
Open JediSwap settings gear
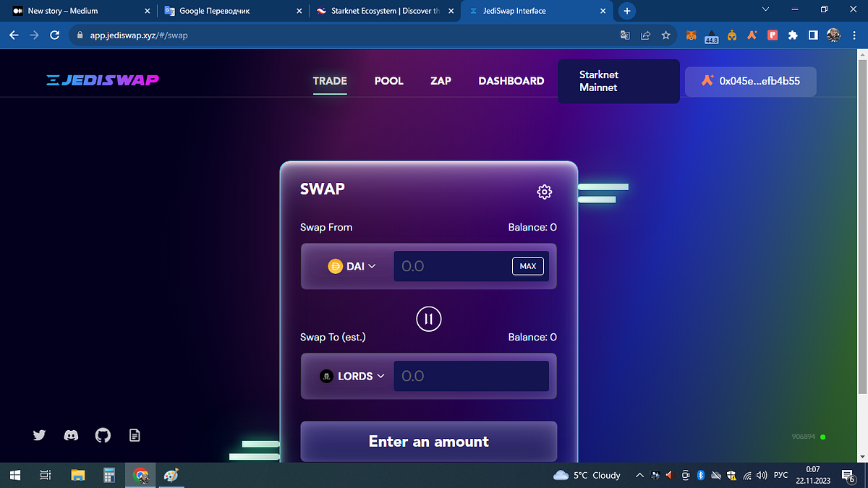click(x=544, y=192)
